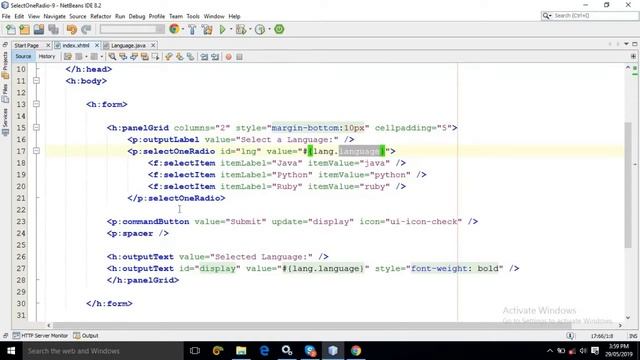The width and height of the screenshot is (640, 360).
Task: Open the HTTP Server Monitor panel
Action: point(40,336)
